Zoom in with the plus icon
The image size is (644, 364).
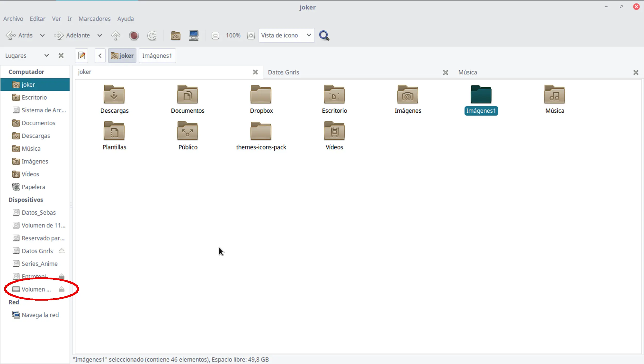(251, 35)
